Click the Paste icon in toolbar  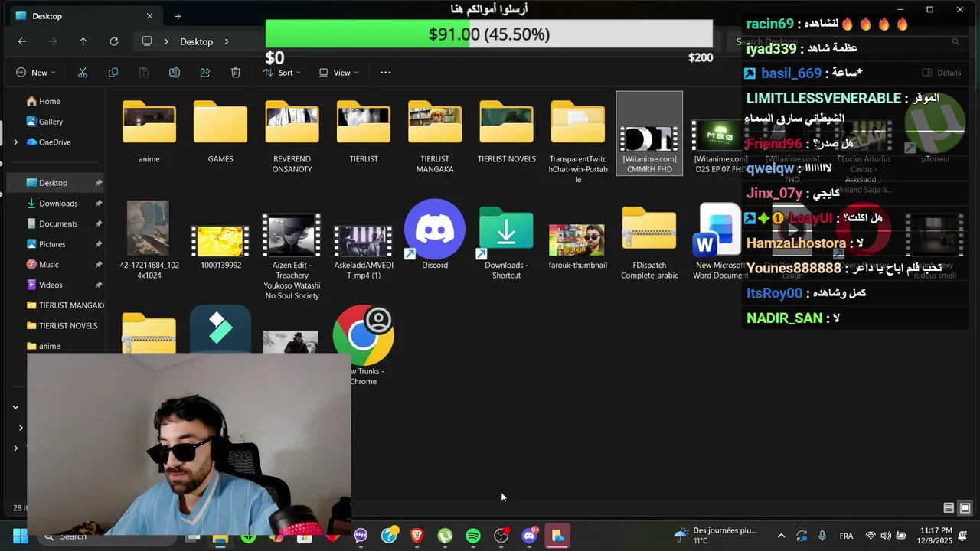pyautogui.click(x=144, y=73)
